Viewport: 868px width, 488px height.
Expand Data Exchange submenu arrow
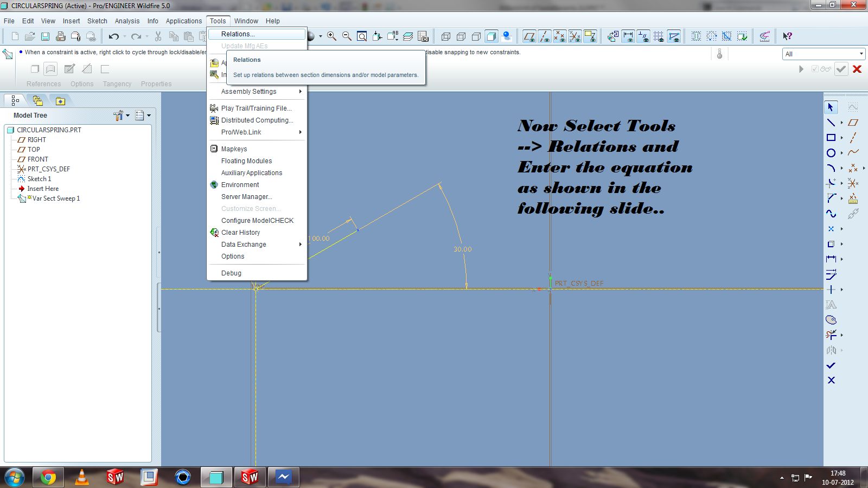tap(300, 245)
